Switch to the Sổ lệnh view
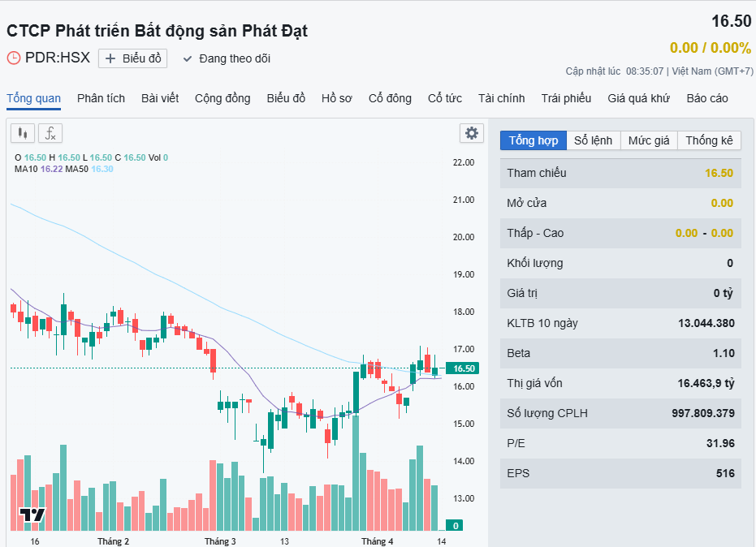This screenshot has width=756, height=547. pyautogui.click(x=593, y=140)
